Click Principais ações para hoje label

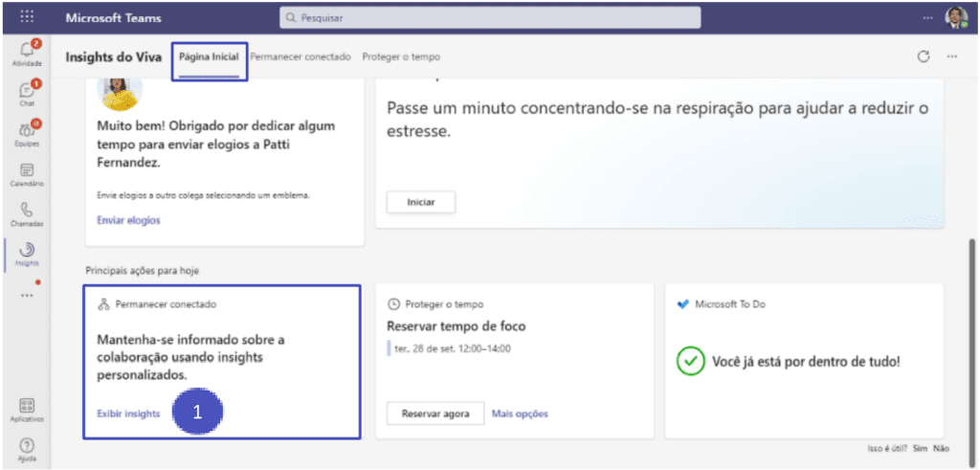(x=143, y=271)
